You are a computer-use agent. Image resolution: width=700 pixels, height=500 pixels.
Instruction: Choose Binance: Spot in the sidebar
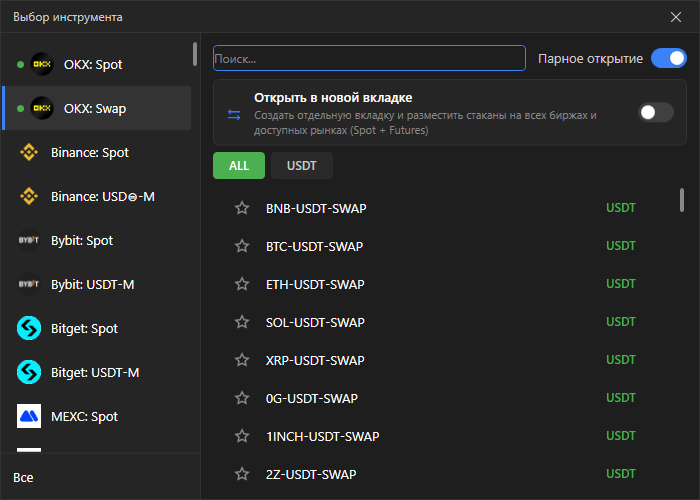97,152
